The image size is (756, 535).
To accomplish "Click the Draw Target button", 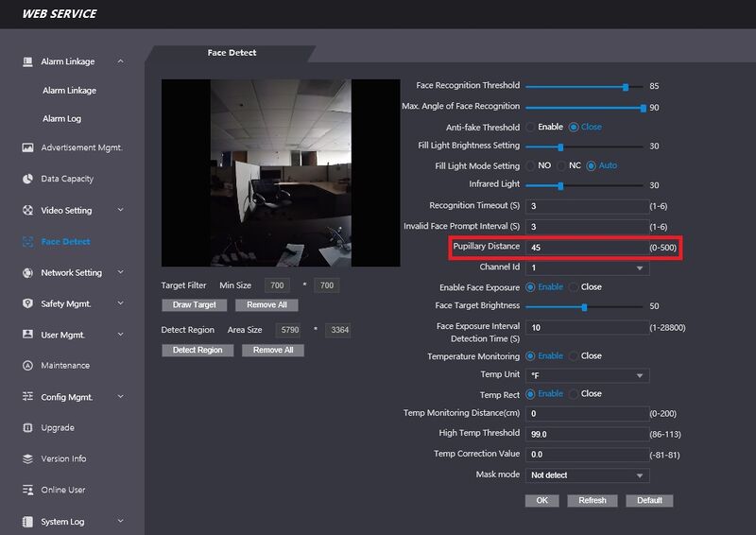I will pos(195,305).
